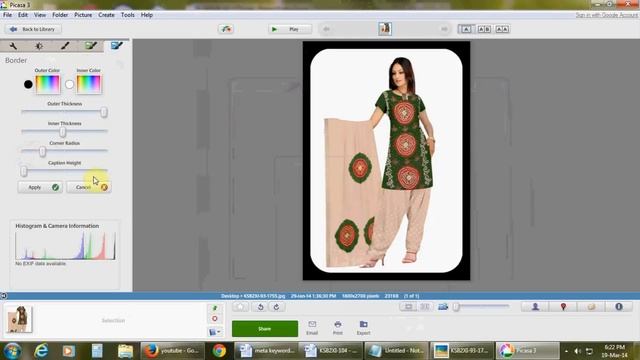Click the volume speaker tray icon
The image size is (640, 360).
(578, 351)
